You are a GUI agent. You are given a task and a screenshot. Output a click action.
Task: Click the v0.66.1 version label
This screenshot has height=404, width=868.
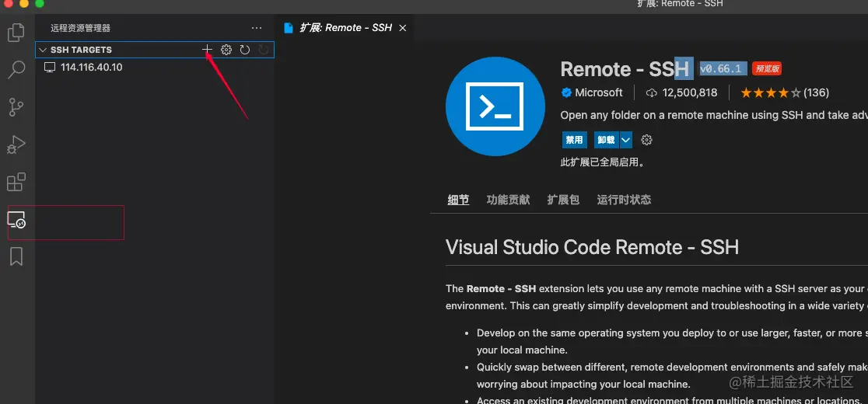tap(723, 69)
